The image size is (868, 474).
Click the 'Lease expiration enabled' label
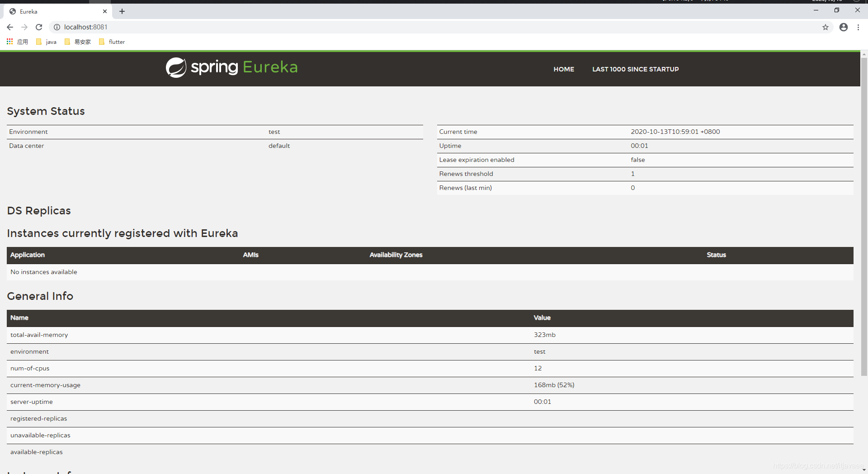click(476, 160)
